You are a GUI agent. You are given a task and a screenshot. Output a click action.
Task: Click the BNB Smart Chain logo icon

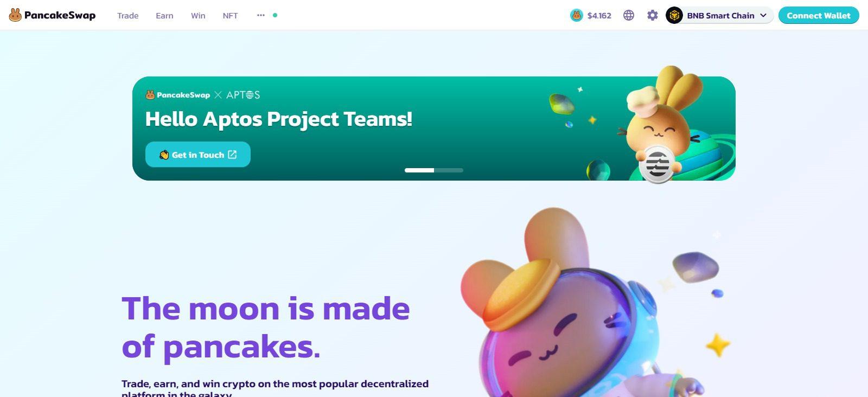pyautogui.click(x=674, y=15)
